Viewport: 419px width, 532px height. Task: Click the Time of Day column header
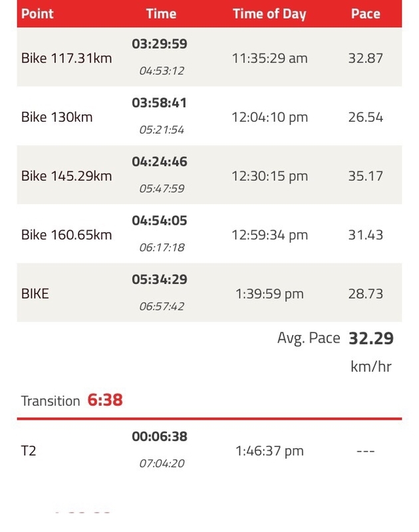(x=269, y=14)
